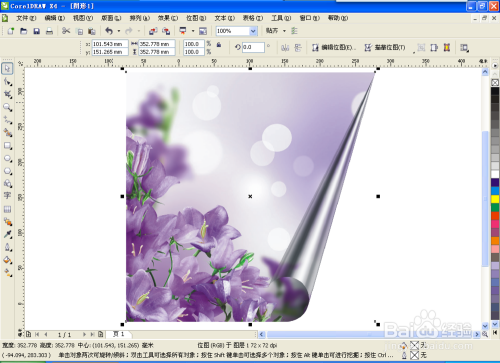This screenshot has height=363, width=500.
Task: Select the Basic Shapes tool
Action: 7,183
